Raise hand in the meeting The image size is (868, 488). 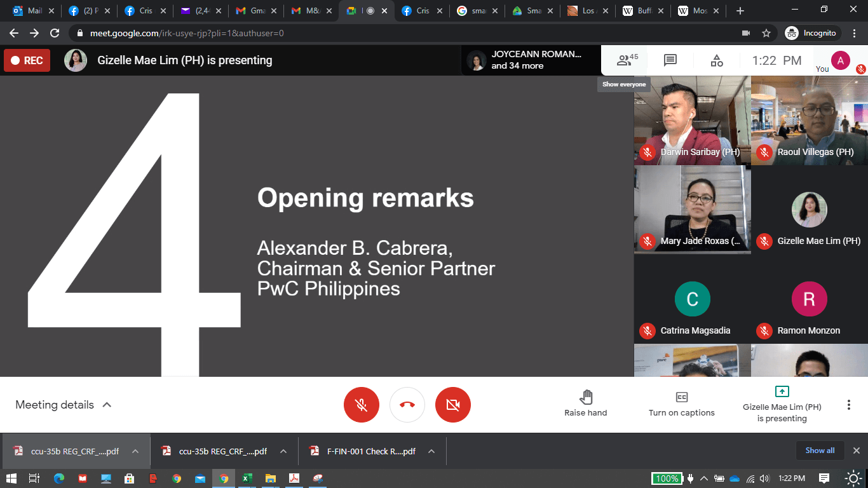tap(586, 404)
